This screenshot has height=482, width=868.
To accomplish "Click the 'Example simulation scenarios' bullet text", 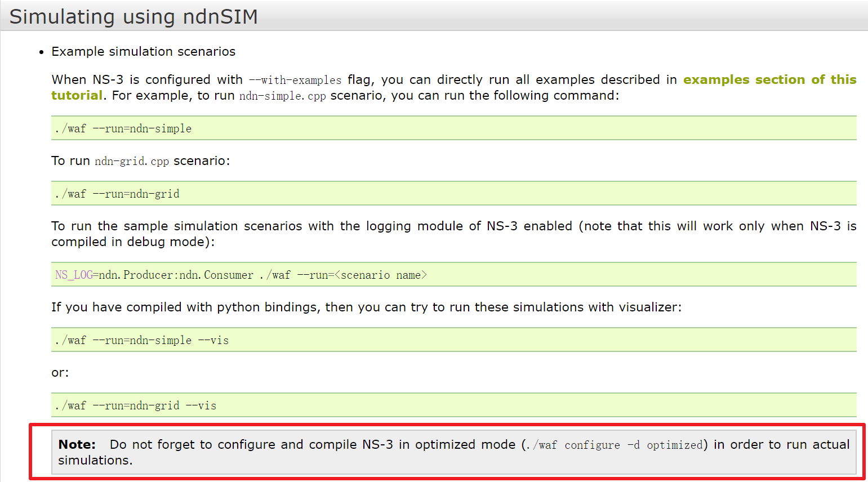I will click(143, 51).
